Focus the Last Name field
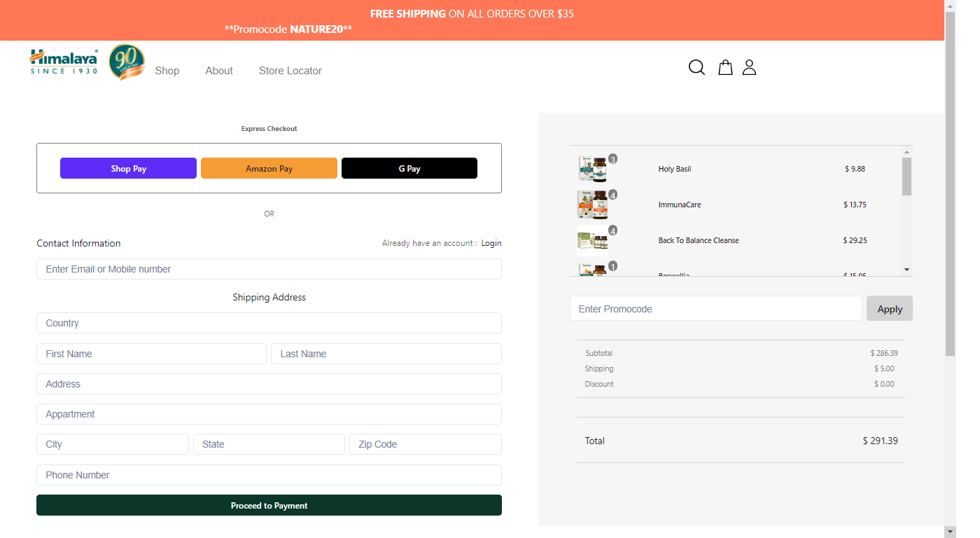The image size is (980, 538). click(386, 354)
